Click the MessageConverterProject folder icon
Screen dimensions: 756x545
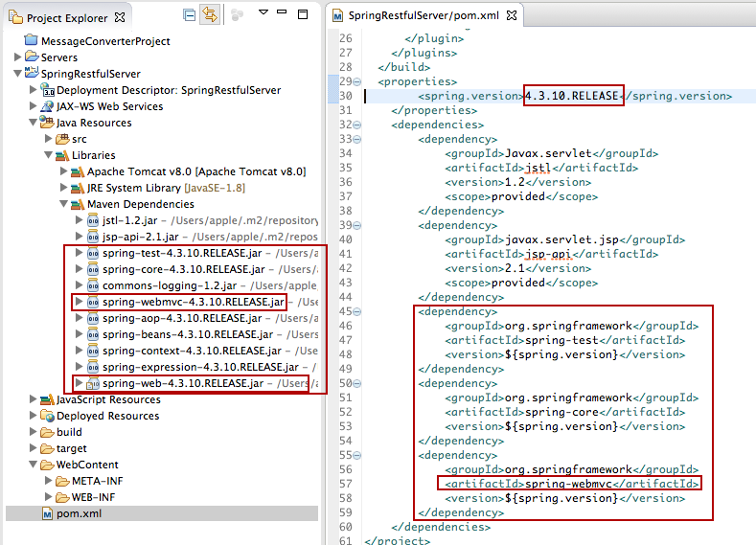pos(32,40)
